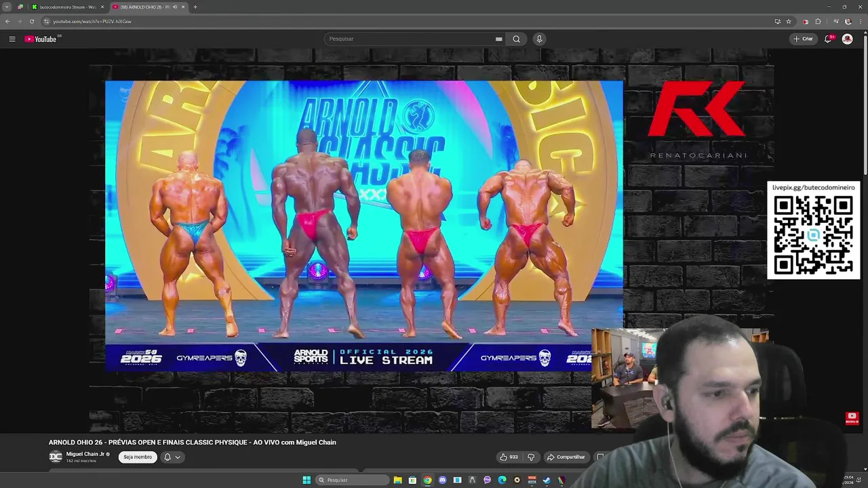Open the Windows Start button
The height and width of the screenshot is (488, 868).
coord(307,480)
